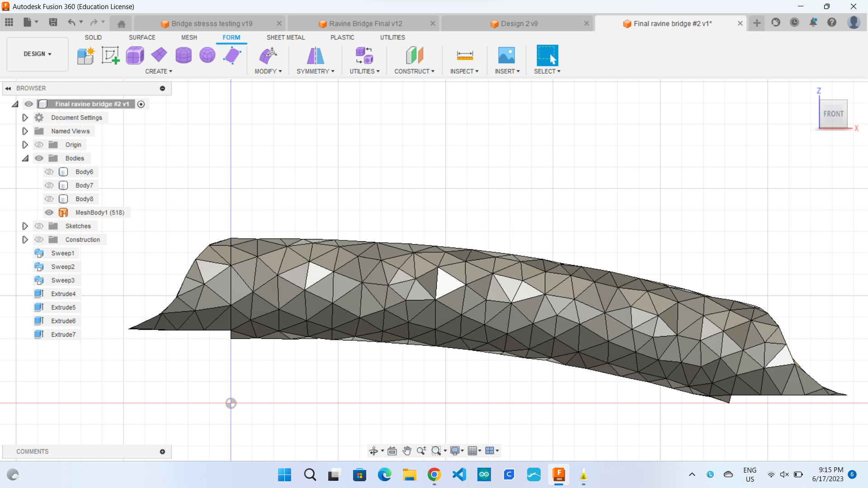Select the Sphere primitive tool
868x488 pixels.
207,55
